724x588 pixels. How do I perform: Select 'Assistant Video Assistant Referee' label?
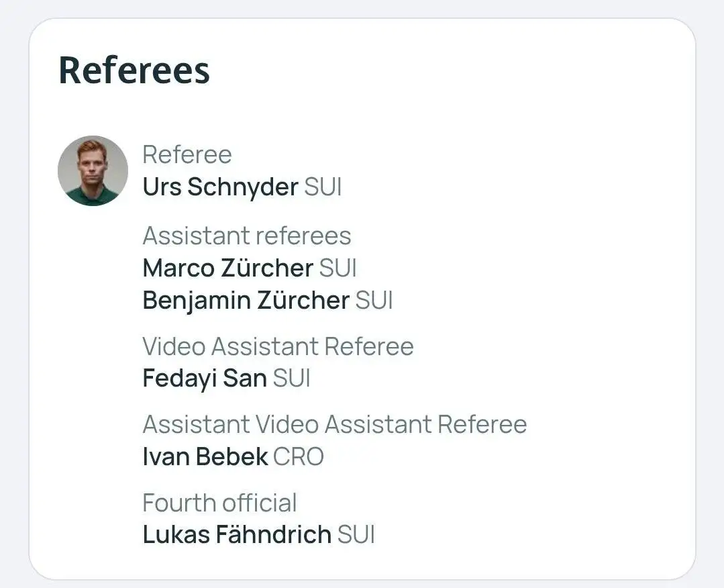point(334,425)
